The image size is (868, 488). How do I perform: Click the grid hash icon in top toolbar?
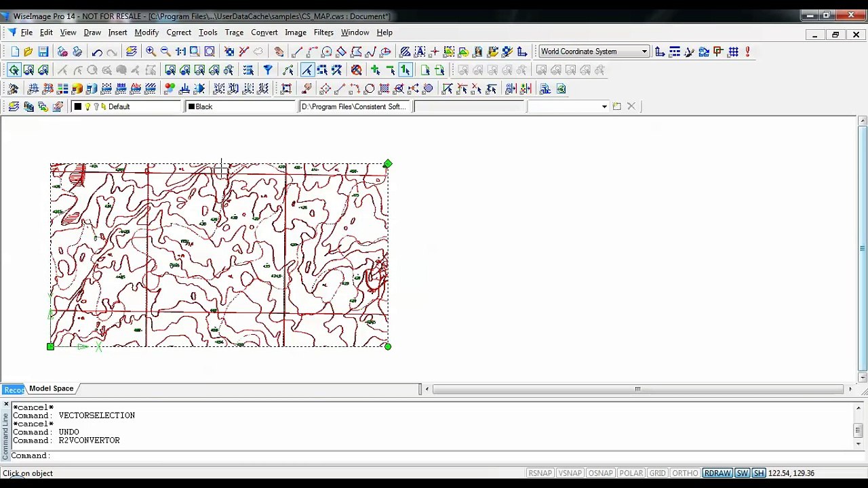coord(733,52)
